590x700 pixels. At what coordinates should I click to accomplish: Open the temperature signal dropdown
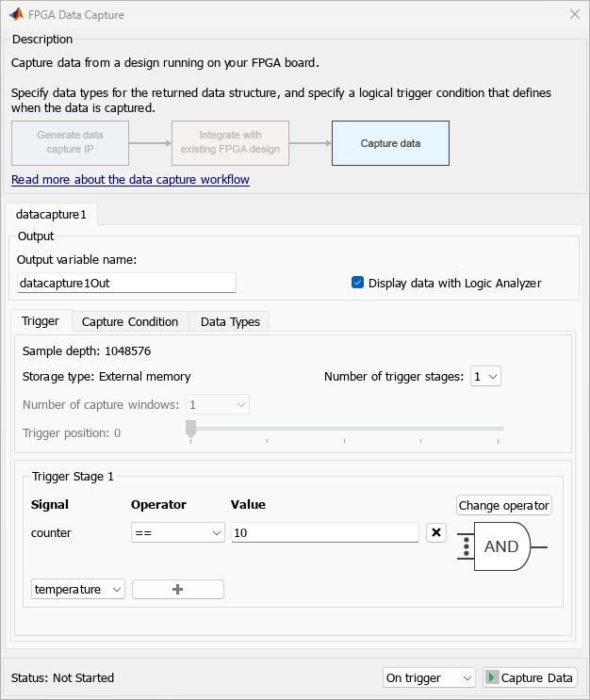point(78,589)
